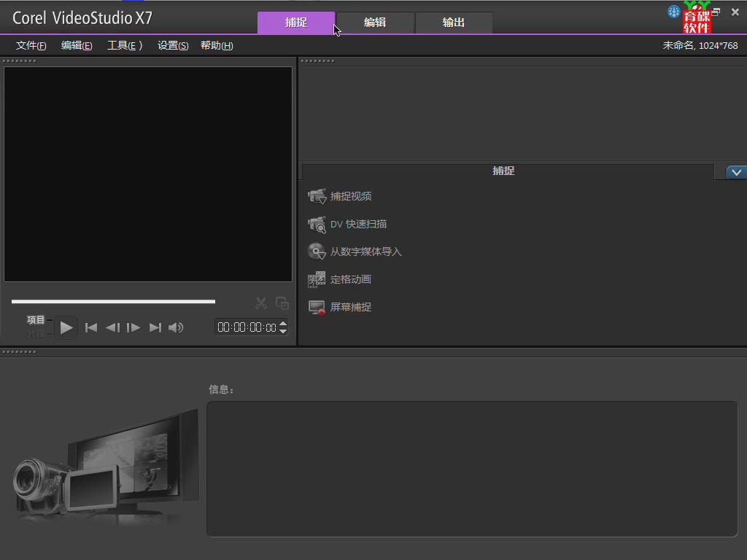Open the 编辑(E) menu in menu bar
This screenshot has width=747, height=560.
(77, 46)
